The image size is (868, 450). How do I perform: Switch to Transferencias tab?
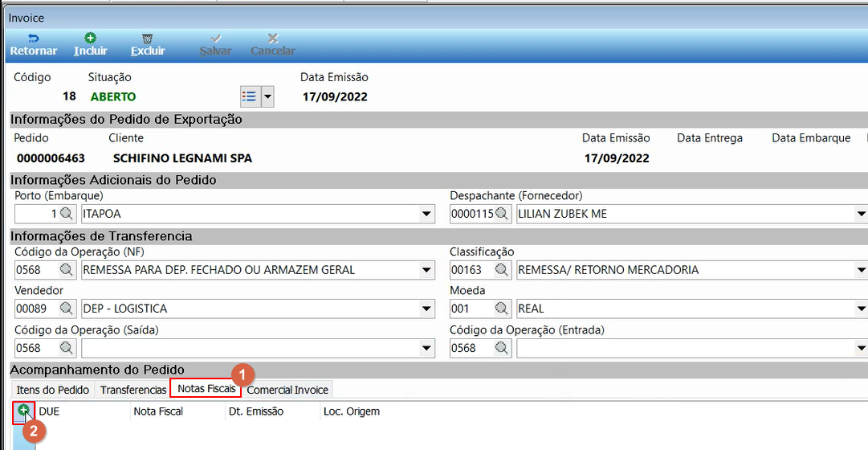coord(133,390)
